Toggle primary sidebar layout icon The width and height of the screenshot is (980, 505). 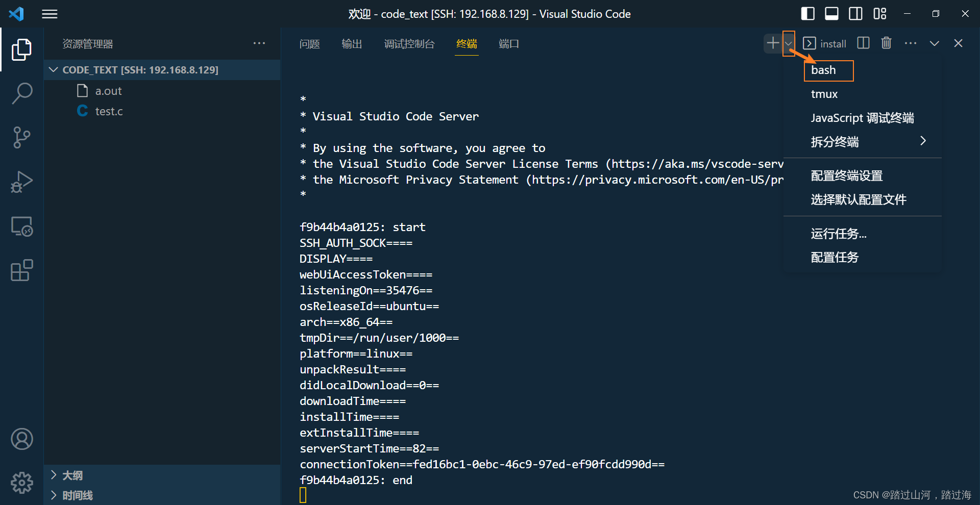click(x=807, y=14)
